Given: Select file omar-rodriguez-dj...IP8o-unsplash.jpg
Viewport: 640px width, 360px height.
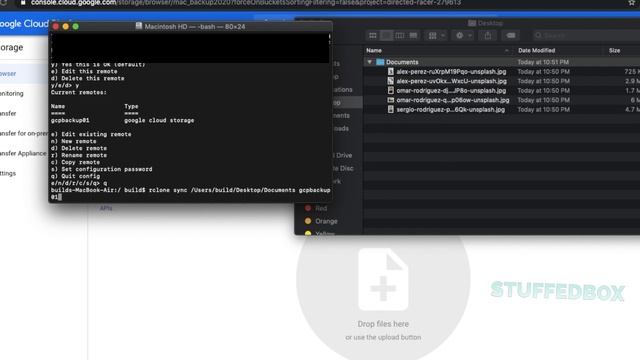Looking at the screenshot, I should pyautogui.click(x=451, y=91).
